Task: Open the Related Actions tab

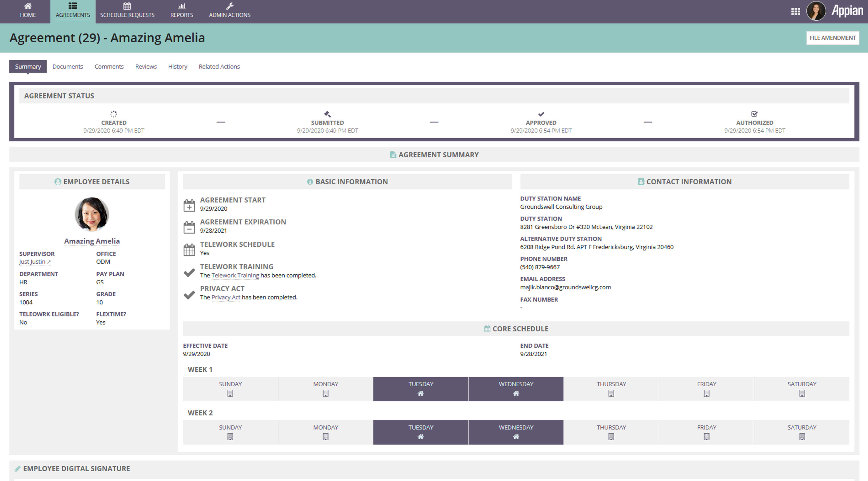Action: [x=219, y=66]
